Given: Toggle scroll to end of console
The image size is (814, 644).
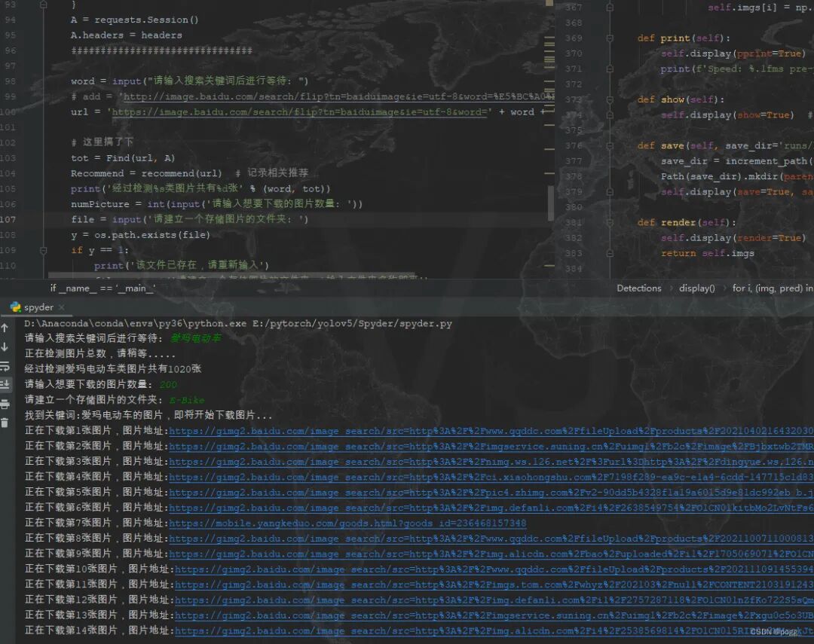Looking at the screenshot, I should (5, 385).
